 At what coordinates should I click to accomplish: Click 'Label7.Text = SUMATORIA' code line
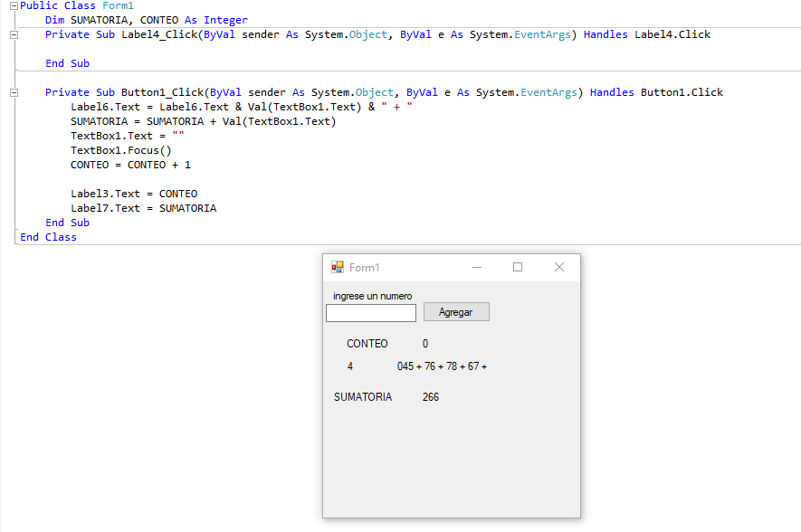coord(144,208)
